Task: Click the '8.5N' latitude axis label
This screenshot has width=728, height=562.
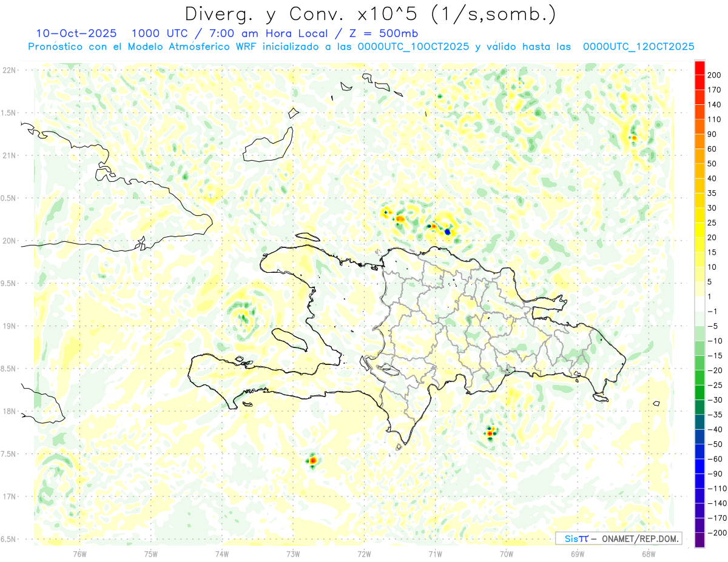Action: coord(9,369)
